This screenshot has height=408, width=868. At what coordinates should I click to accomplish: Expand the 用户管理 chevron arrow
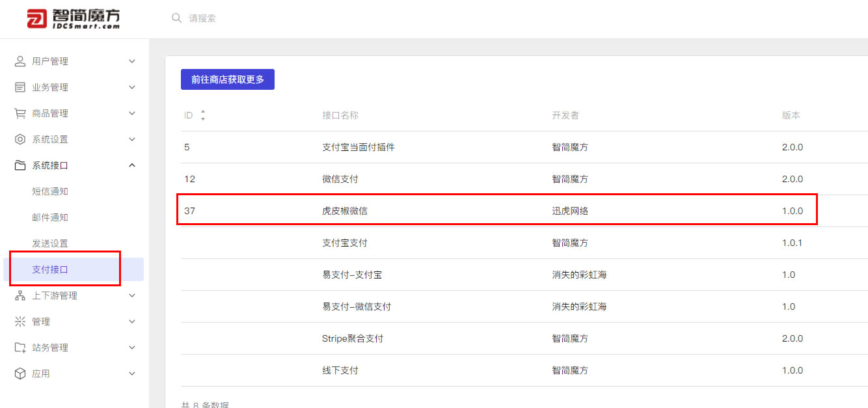pos(132,61)
